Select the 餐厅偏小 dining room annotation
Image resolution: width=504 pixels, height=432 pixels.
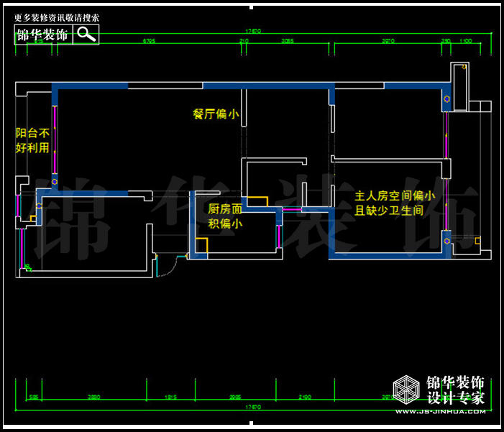(216, 114)
